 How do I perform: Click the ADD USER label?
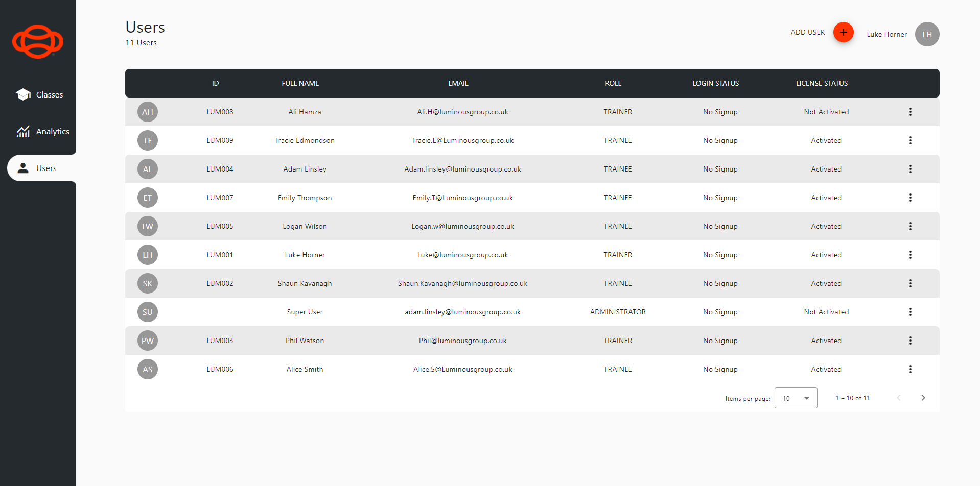807,33
